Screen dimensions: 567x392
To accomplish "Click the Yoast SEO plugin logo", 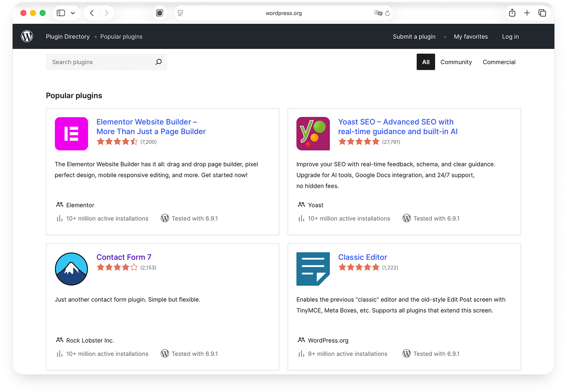I will click(x=313, y=134).
